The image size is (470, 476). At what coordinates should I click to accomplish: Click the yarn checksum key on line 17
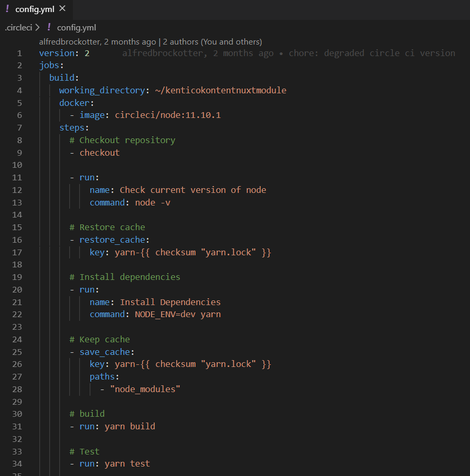pos(193,252)
